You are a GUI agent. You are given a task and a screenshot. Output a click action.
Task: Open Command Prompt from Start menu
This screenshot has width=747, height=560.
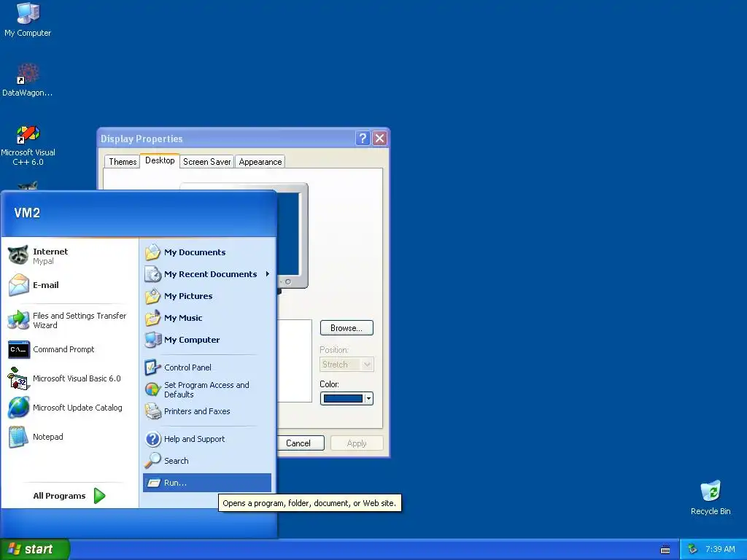pyautogui.click(x=69, y=349)
